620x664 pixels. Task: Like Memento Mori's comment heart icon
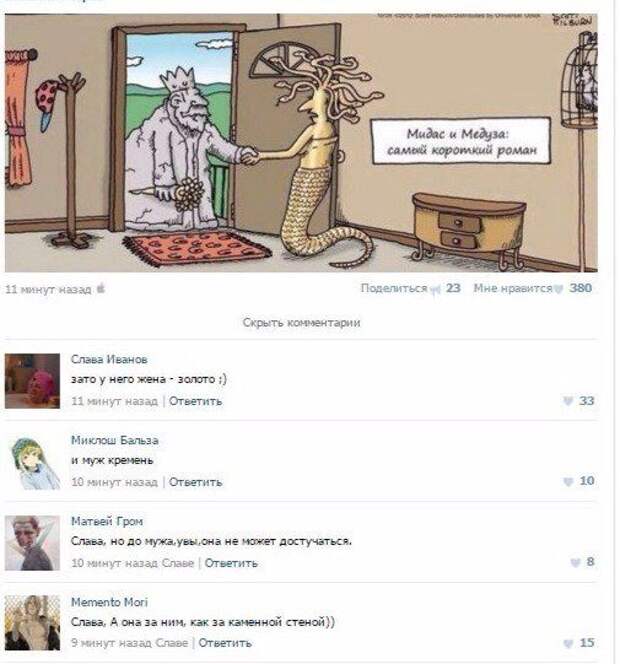pos(568,643)
